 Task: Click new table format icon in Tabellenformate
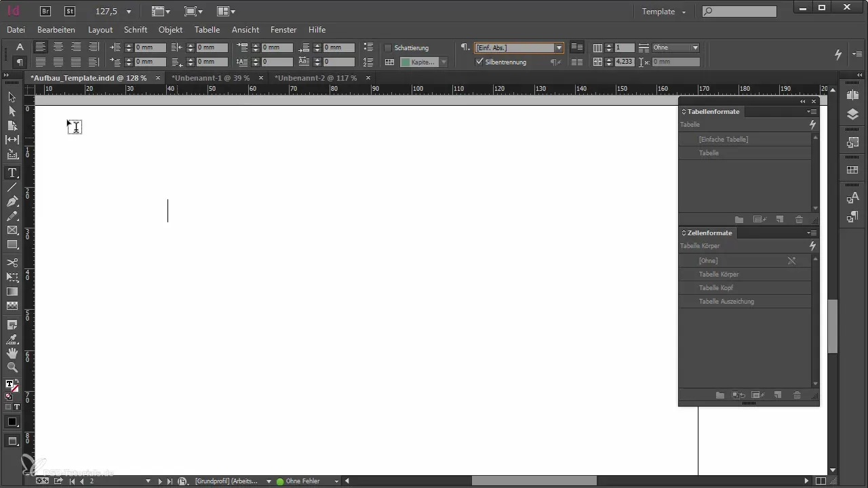click(780, 220)
